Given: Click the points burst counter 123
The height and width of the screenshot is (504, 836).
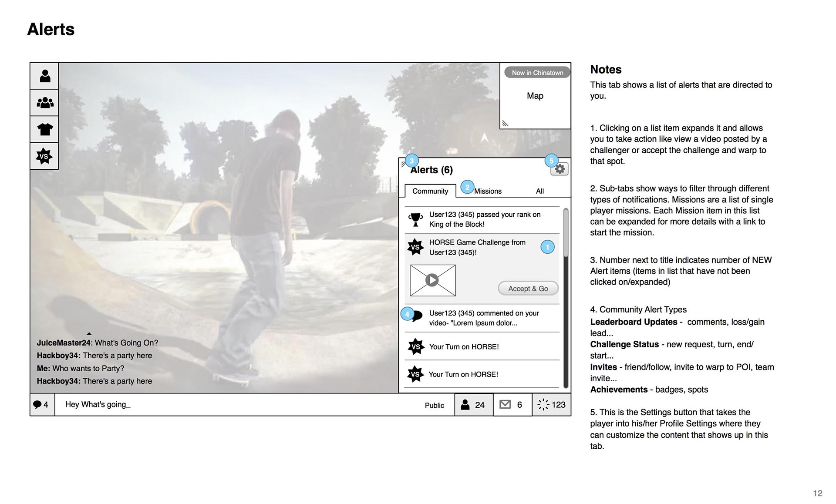Looking at the screenshot, I should point(551,405).
